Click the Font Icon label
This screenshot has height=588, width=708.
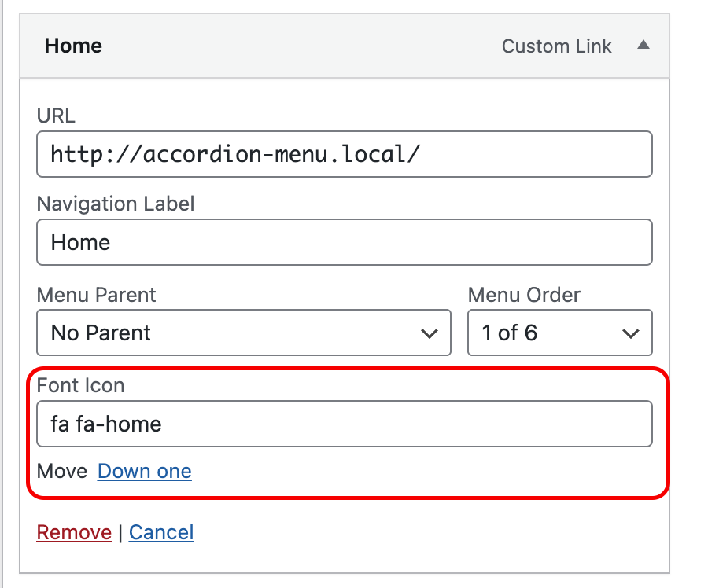(x=80, y=386)
